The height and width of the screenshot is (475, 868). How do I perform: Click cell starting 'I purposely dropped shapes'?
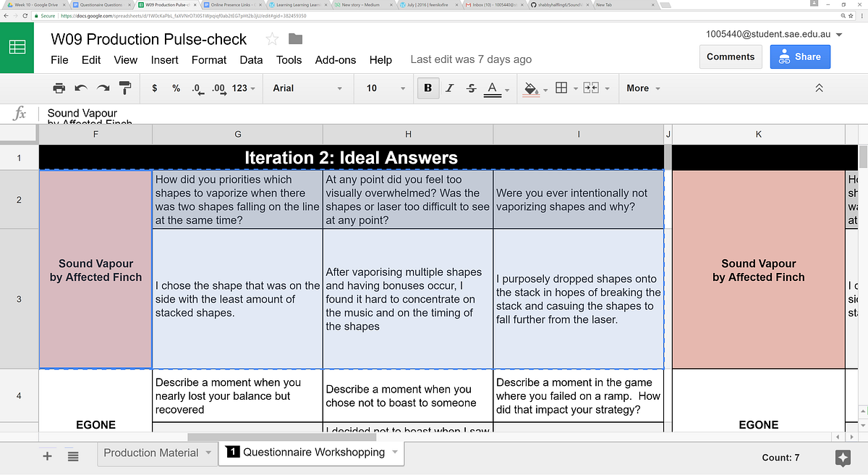tap(578, 298)
